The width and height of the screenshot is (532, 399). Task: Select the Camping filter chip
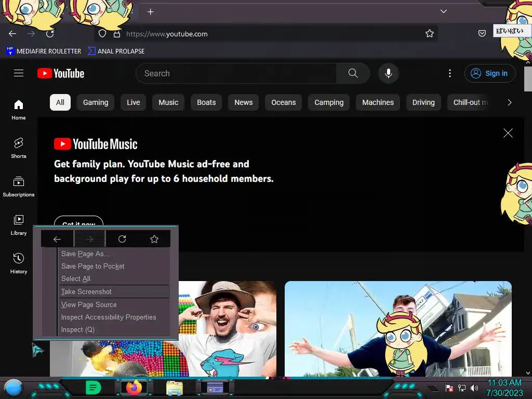tap(329, 102)
